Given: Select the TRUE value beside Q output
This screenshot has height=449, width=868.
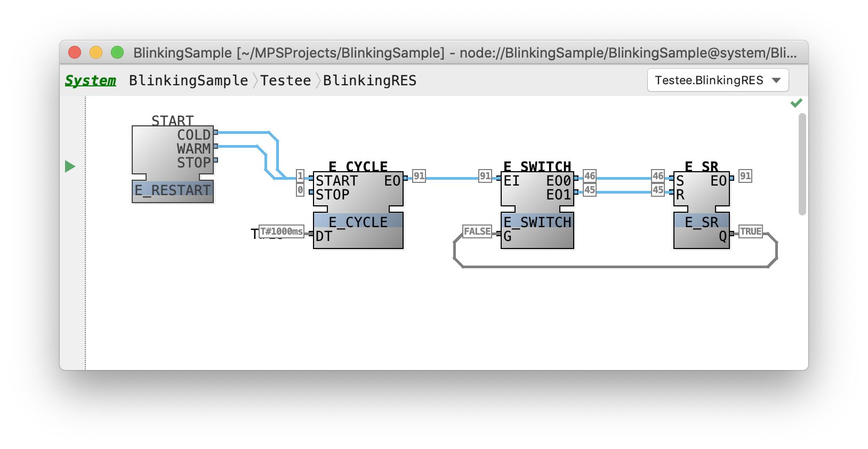Looking at the screenshot, I should click(751, 231).
